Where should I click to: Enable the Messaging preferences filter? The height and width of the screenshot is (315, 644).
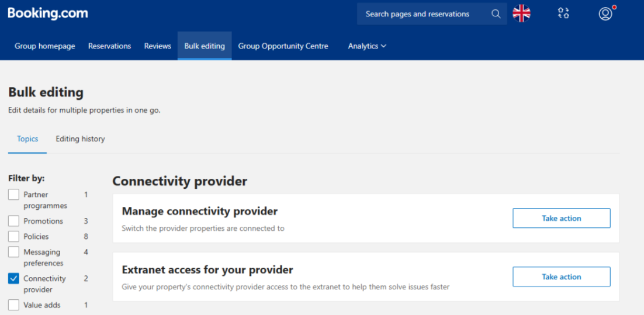(x=13, y=252)
